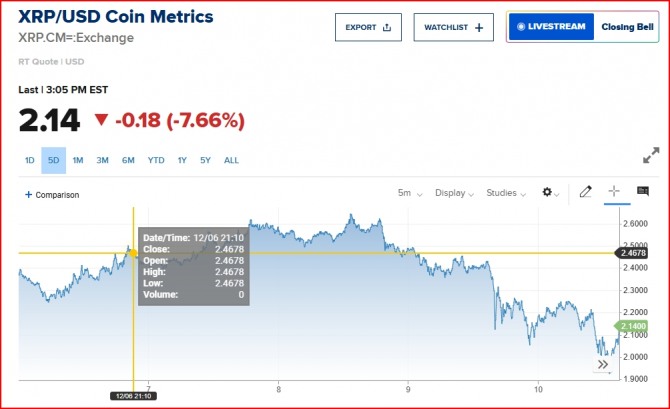The width and height of the screenshot is (670, 409).
Task: Add a Comparison symbol
Action: (52, 195)
